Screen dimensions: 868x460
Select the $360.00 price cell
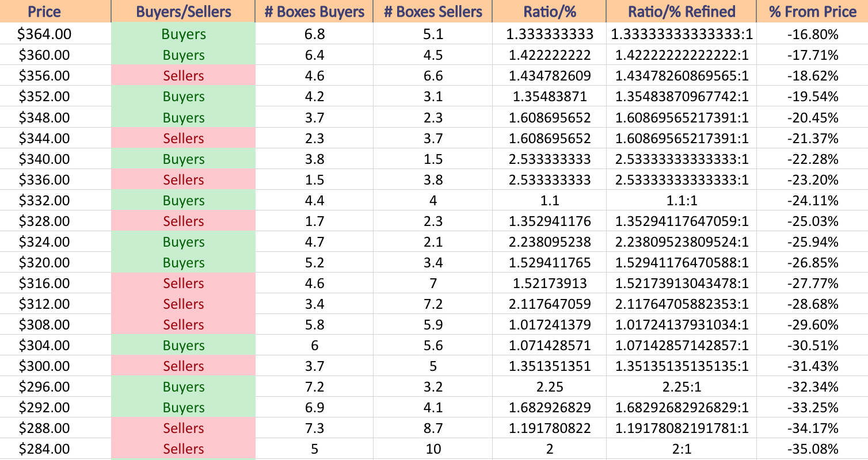point(55,55)
